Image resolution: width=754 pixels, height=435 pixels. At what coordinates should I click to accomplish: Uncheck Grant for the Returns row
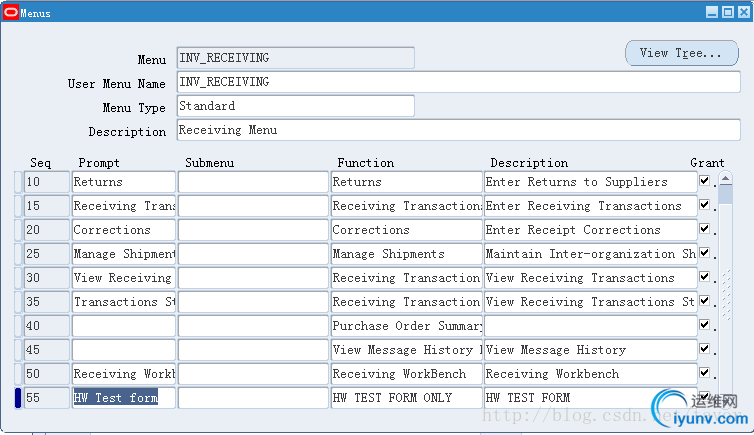(x=705, y=181)
